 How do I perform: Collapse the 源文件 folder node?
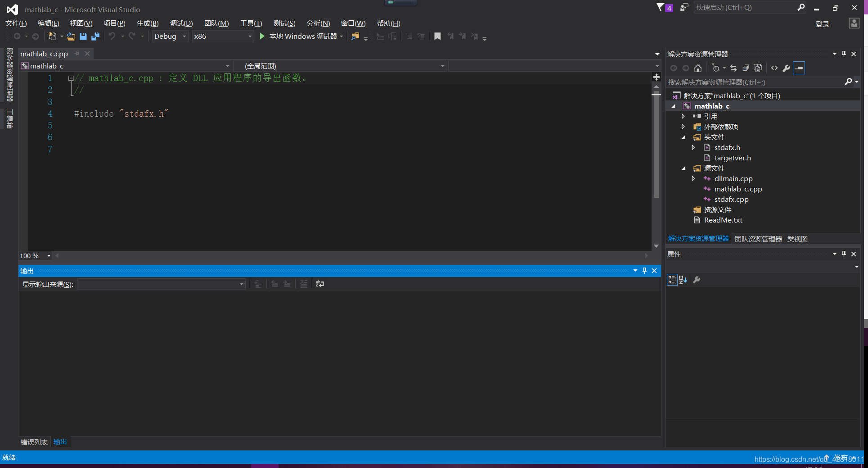tap(684, 168)
